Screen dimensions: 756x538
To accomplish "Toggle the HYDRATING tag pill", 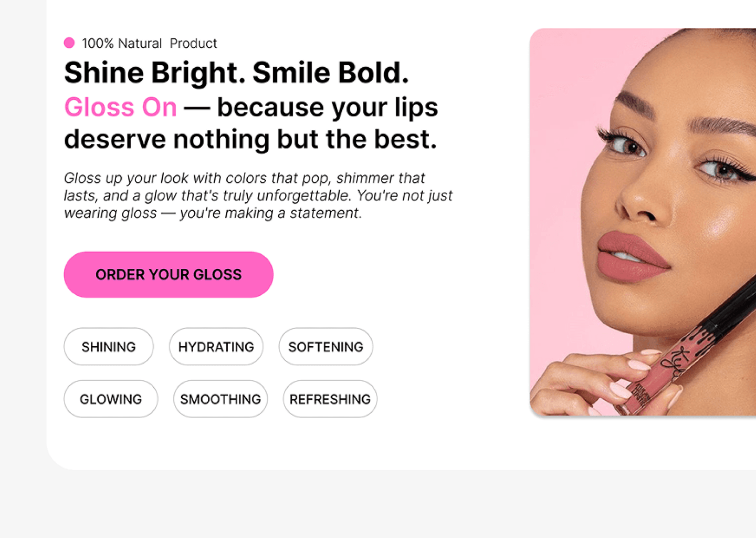I will point(216,347).
